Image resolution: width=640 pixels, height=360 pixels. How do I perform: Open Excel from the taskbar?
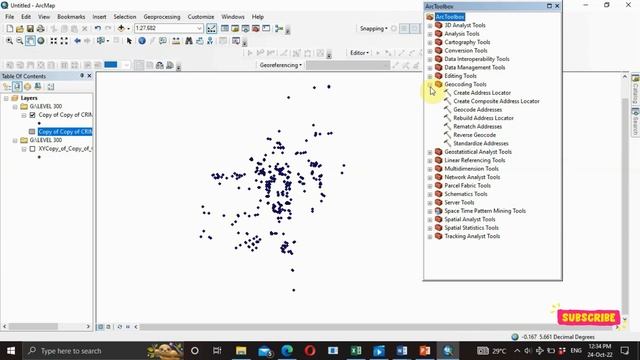click(356, 351)
